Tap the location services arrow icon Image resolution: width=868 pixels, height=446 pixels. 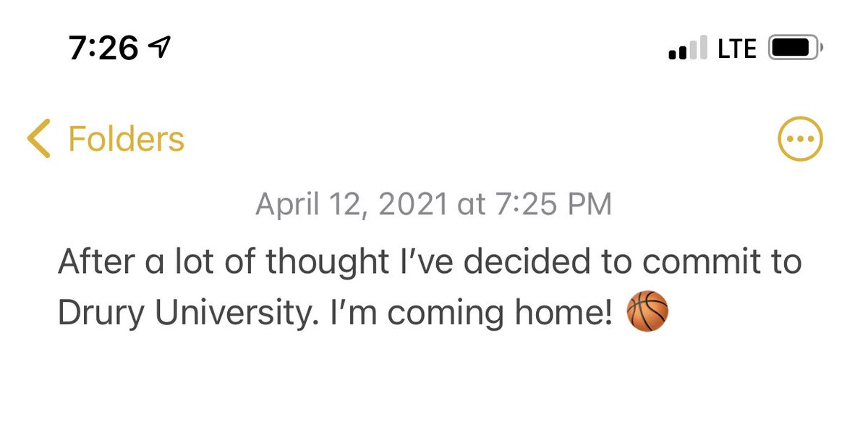coord(158,49)
